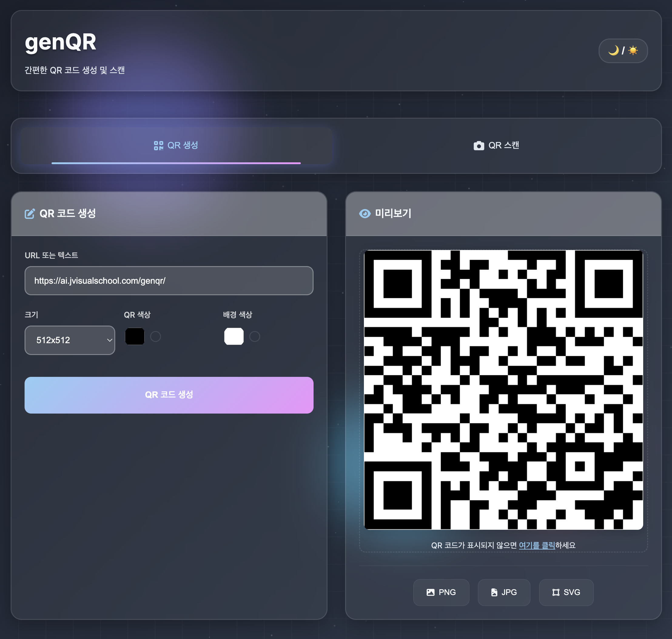Click the eye icon beside 미리보기
Screen dimensions: 672x639
coord(365,214)
